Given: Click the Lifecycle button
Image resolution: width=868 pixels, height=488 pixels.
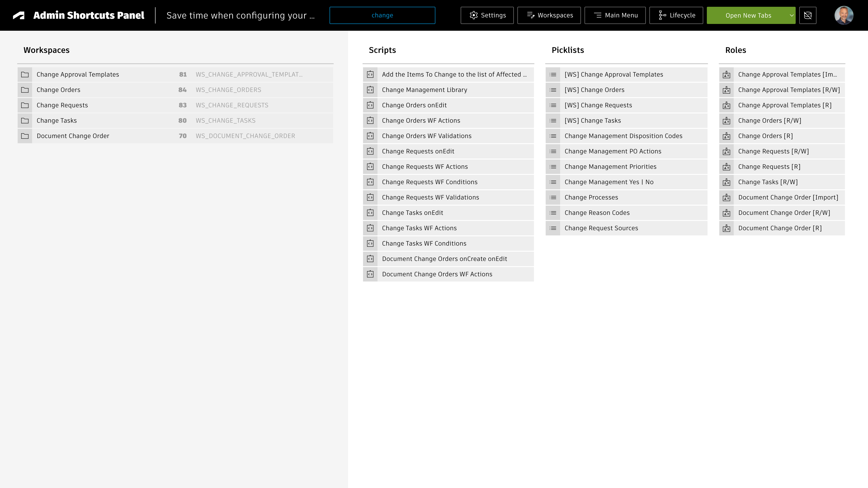Looking at the screenshot, I should coord(676,16).
